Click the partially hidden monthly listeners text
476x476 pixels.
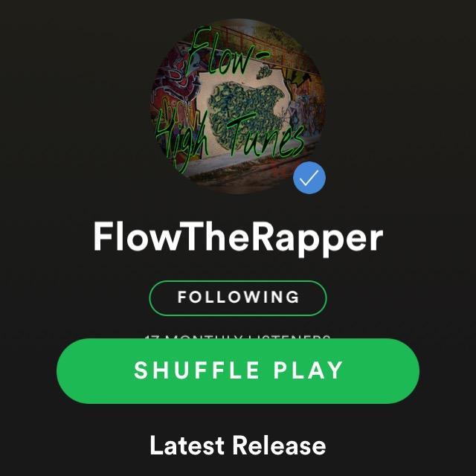pos(238,336)
